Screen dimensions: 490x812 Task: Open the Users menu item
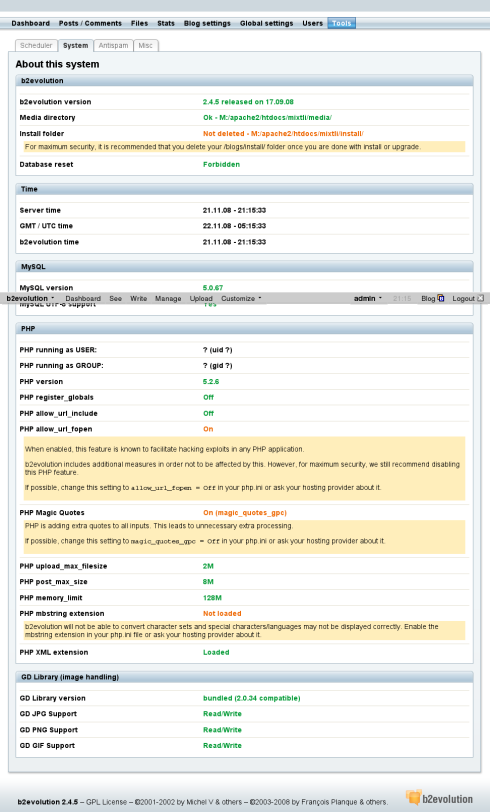point(312,23)
